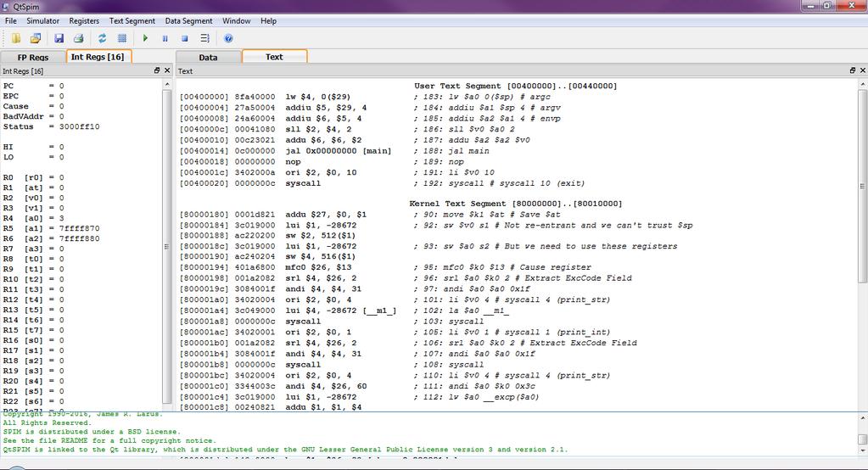Pause execution using the pause icon
Viewport: 868px width, 470px height.
point(165,38)
